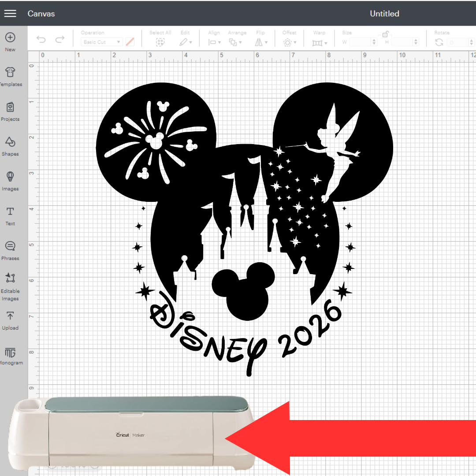This screenshot has width=476, height=476.
Task: Click the width size input field
Action: pos(361,42)
